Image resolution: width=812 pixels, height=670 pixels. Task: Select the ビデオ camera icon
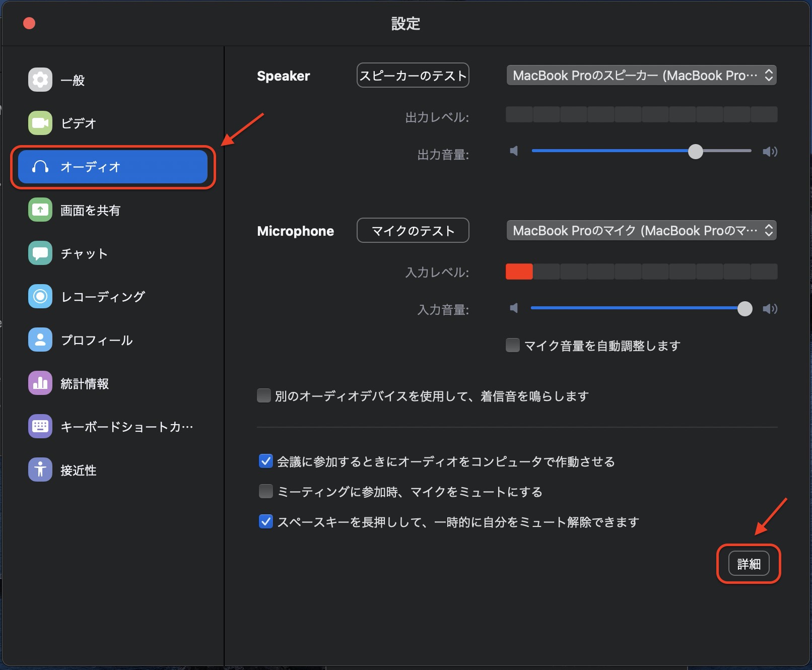[x=40, y=123]
